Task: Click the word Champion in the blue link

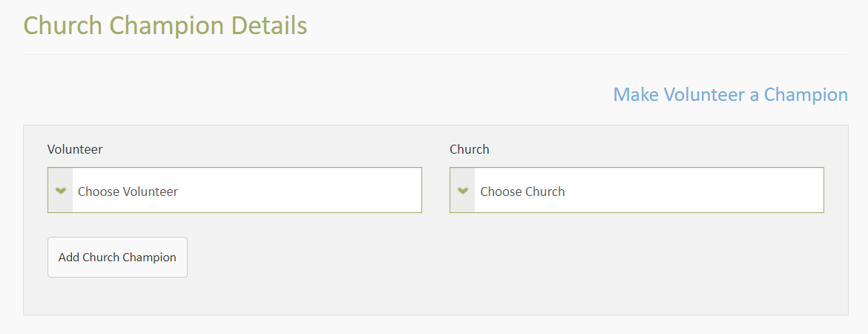Action: pyautogui.click(x=806, y=95)
